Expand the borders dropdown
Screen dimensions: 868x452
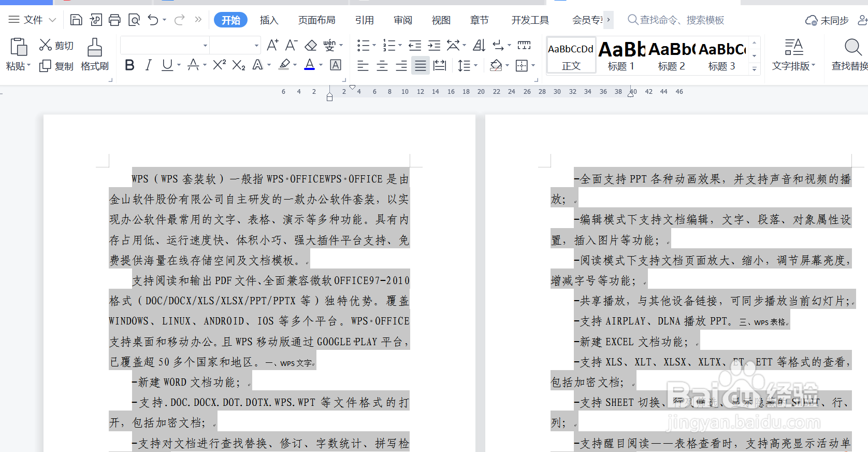(533, 65)
